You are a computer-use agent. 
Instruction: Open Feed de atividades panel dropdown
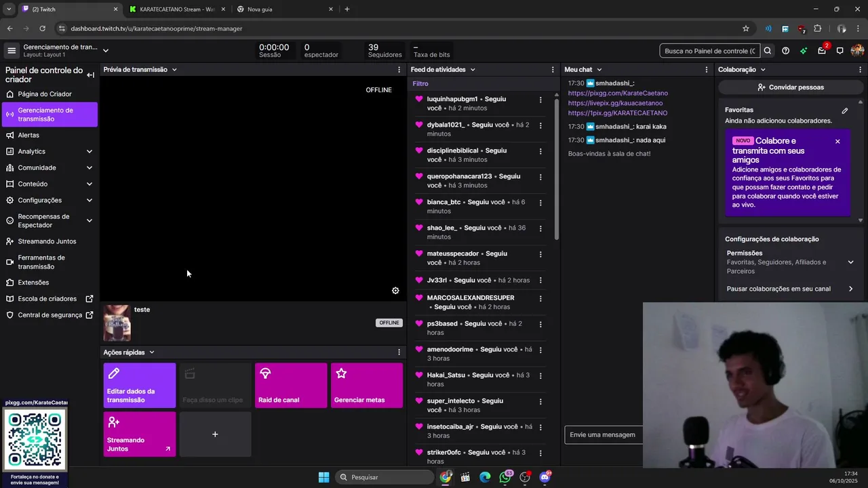point(473,70)
